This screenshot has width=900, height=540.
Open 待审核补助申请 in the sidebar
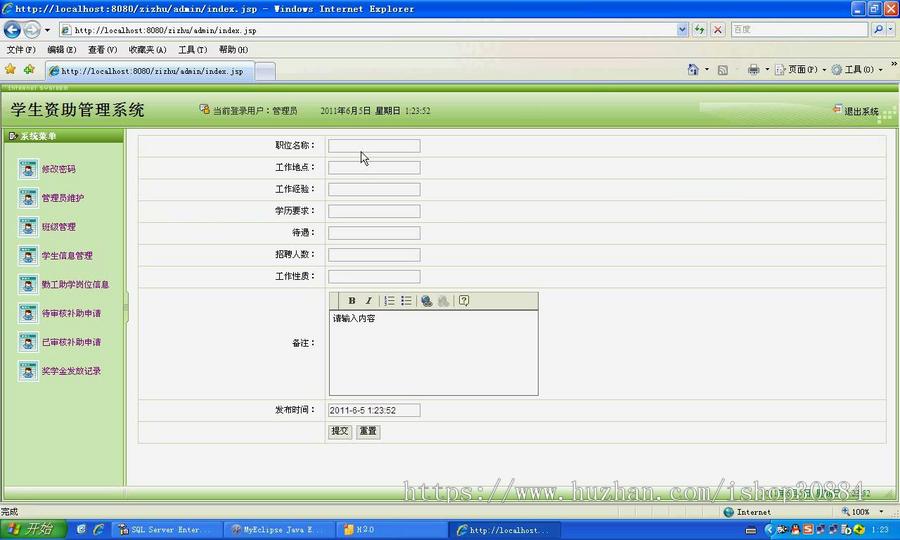(x=71, y=313)
